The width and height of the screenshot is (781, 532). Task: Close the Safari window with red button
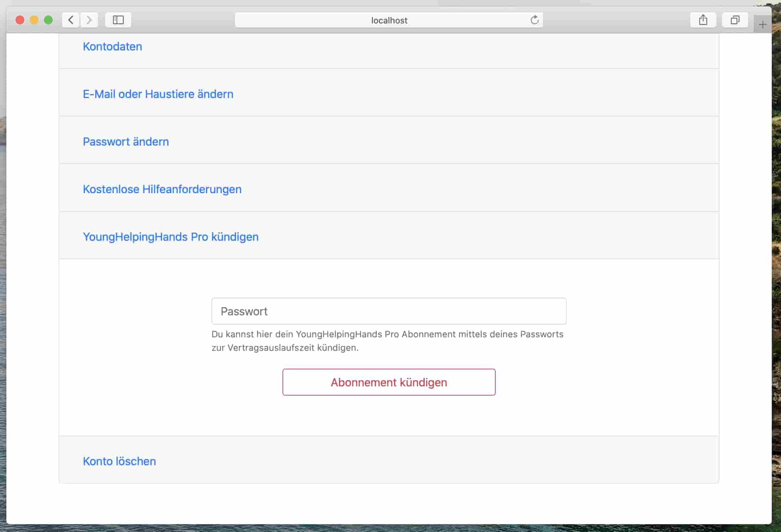tap(20, 20)
